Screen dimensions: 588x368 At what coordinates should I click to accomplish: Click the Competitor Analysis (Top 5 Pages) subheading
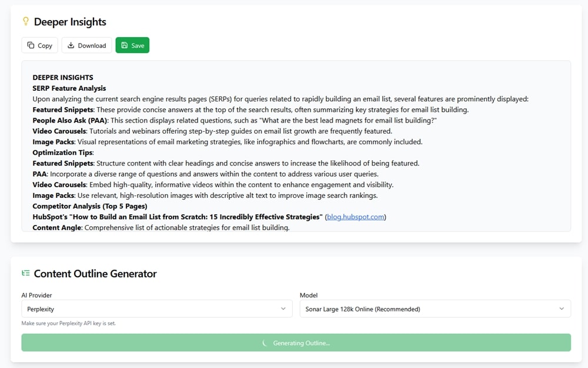[x=90, y=206]
